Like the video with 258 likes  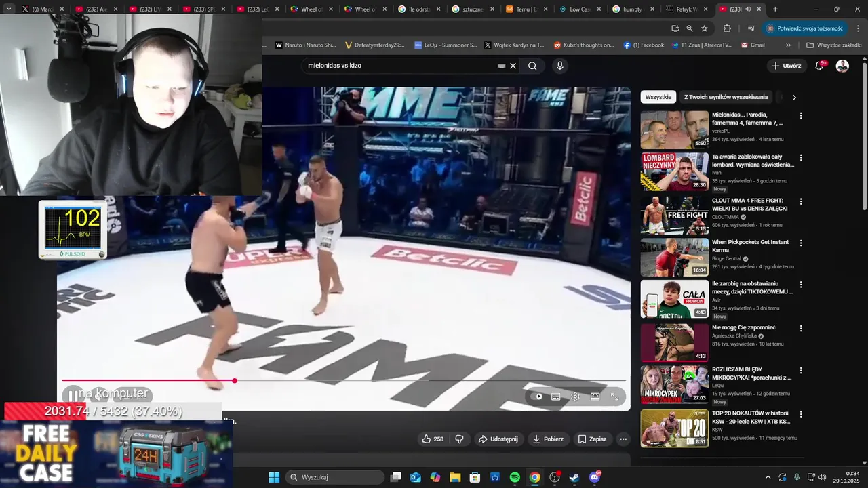(433, 439)
